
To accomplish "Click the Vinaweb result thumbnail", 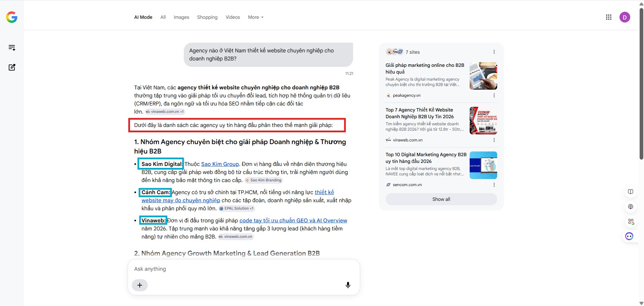I will click(483, 121).
